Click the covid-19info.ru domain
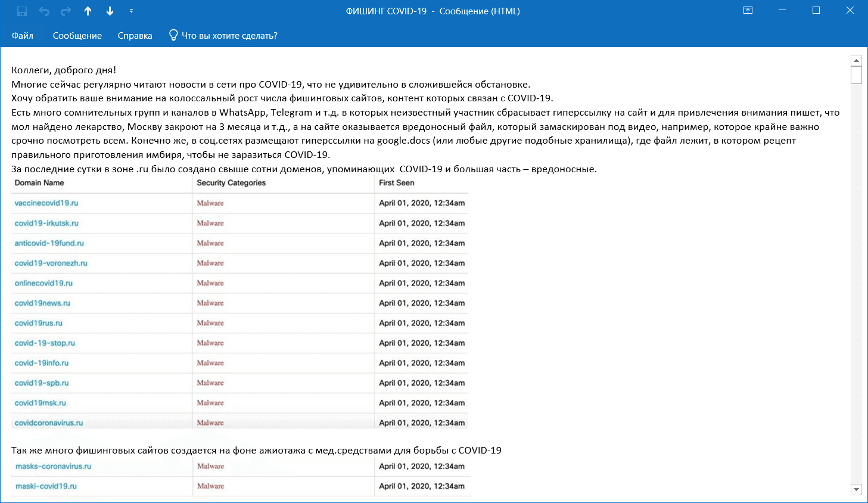The width and height of the screenshot is (868, 503). pos(42,363)
